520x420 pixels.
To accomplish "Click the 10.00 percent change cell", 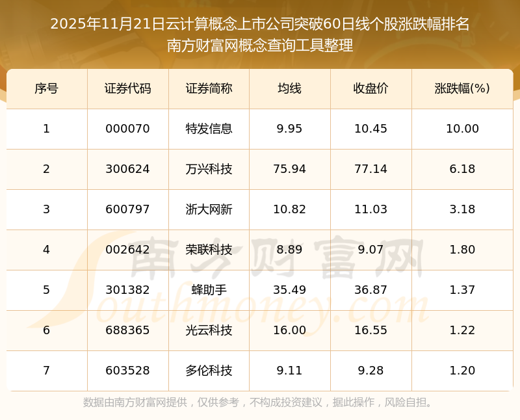I will point(462,129).
